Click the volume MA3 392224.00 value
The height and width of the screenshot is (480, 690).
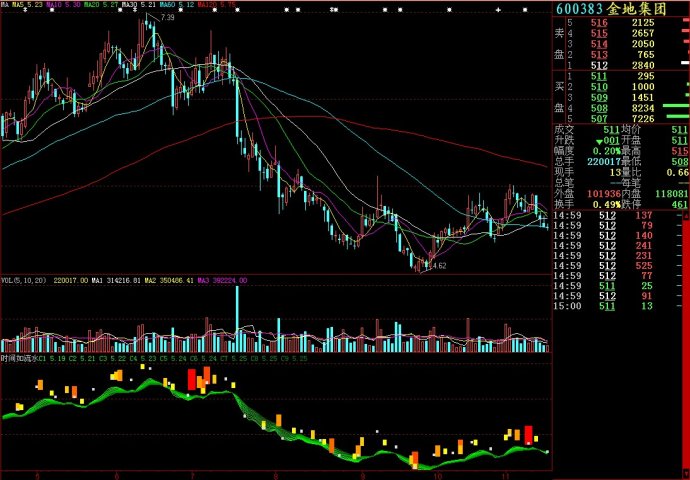point(222,280)
